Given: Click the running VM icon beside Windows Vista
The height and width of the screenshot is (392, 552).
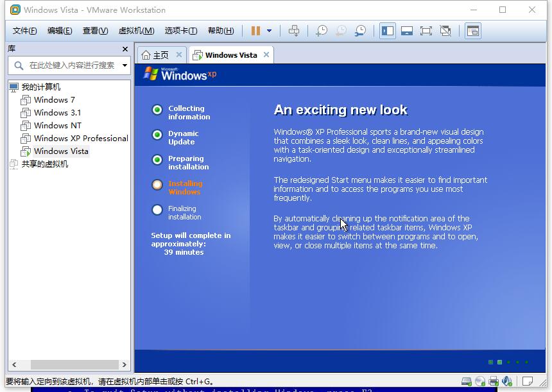Looking at the screenshot, I should [25, 151].
